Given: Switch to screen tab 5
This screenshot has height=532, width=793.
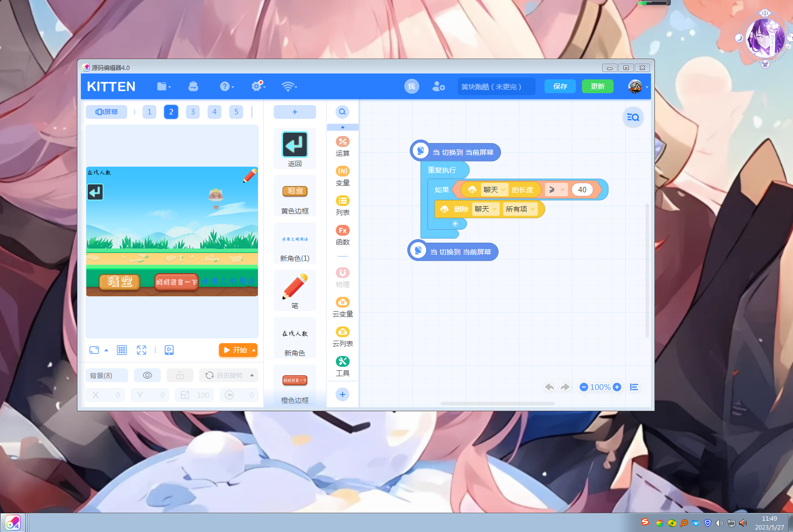Looking at the screenshot, I should [x=236, y=112].
